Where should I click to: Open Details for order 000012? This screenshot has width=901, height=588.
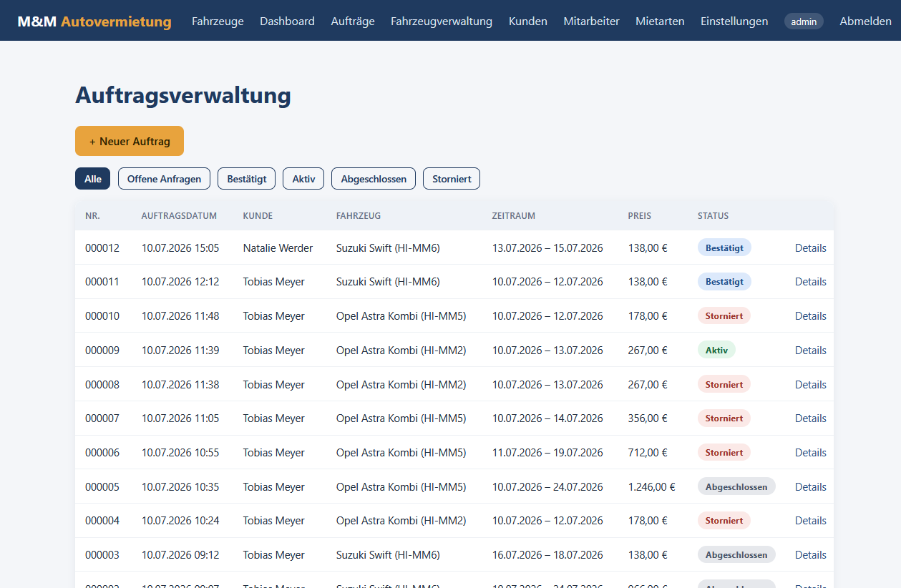811,248
